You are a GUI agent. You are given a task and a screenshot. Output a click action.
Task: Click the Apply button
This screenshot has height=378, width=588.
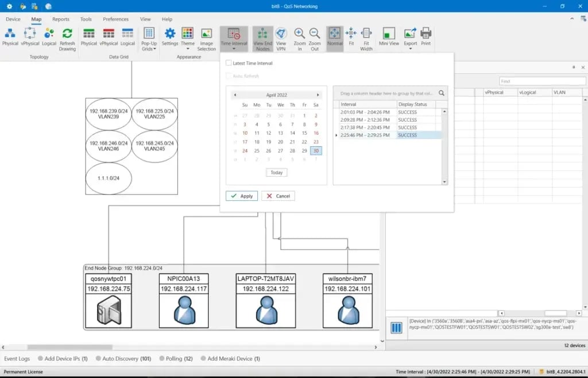click(x=242, y=196)
